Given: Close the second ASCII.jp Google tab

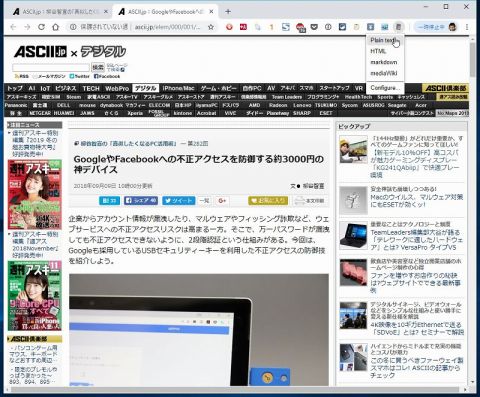Looking at the screenshot, I should click(211, 12).
